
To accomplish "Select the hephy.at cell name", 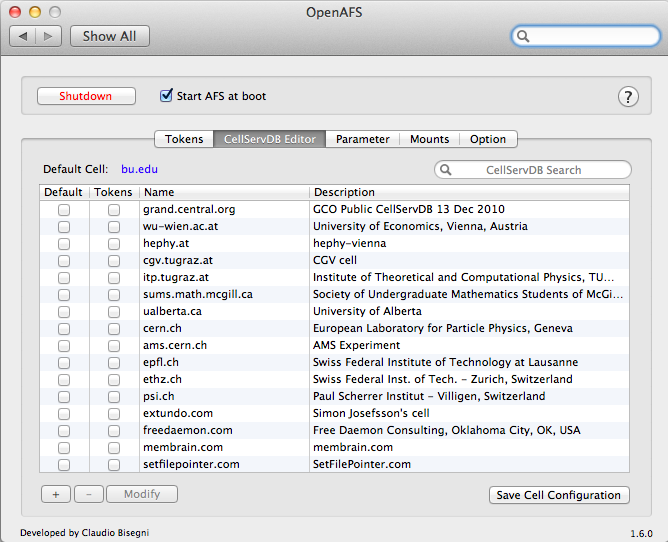I will pyautogui.click(x=166, y=243).
